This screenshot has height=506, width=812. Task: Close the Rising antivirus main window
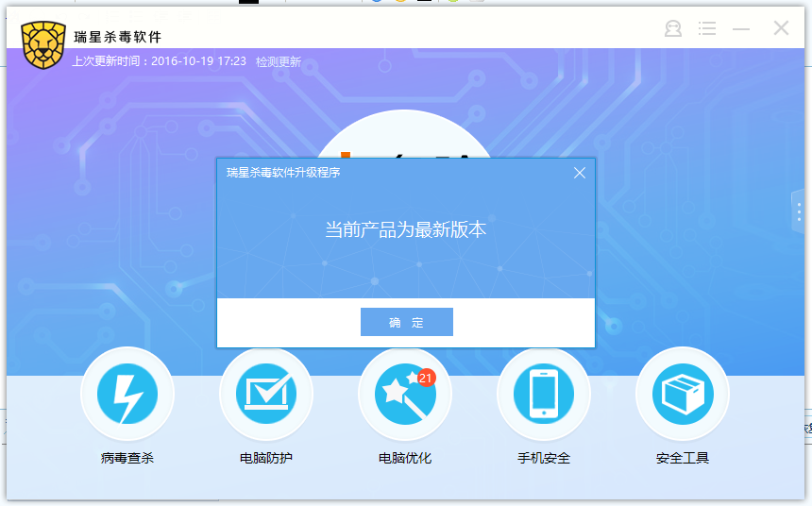(x=781, y=28)
